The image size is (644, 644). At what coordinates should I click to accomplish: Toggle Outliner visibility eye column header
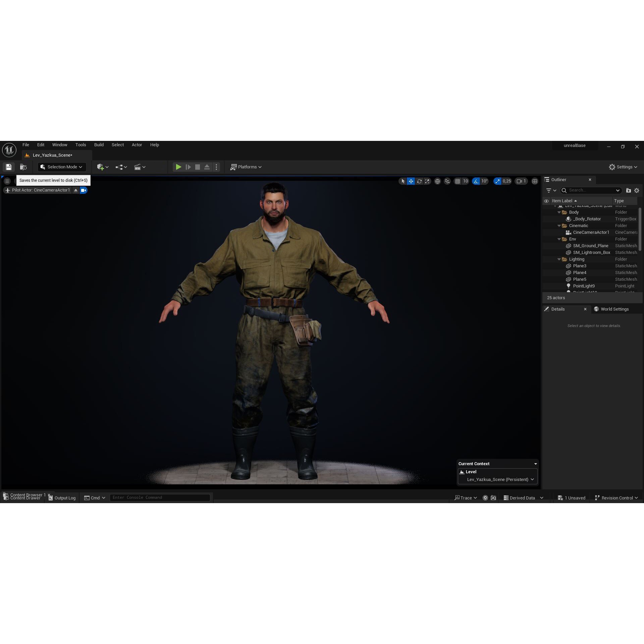(546, 201)
